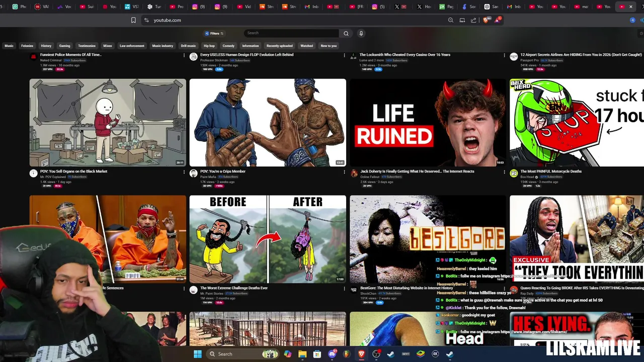This screenshot has width=644, height=362.
Task: Select the Testimonies filter chip
Action: [87, 46]
